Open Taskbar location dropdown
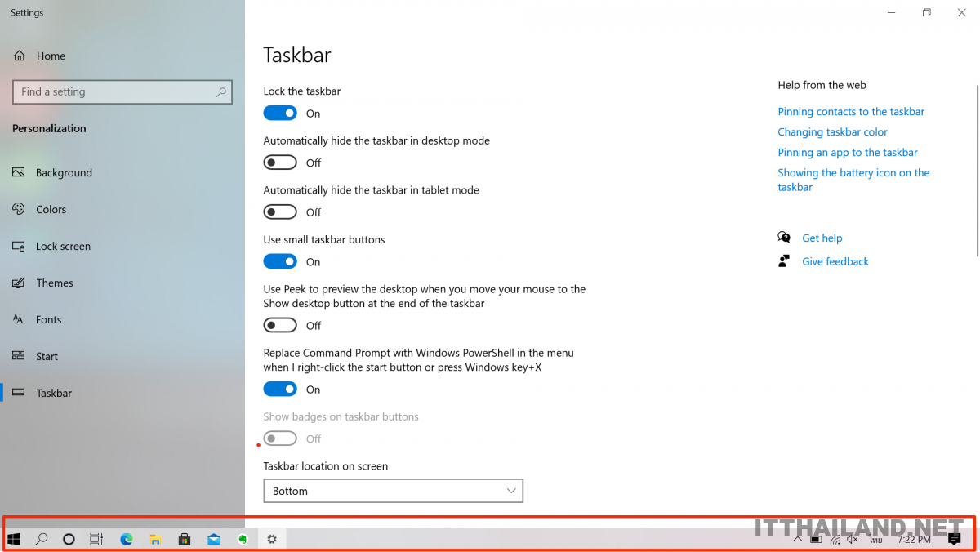The image size is (980, 552). point(393,491)
